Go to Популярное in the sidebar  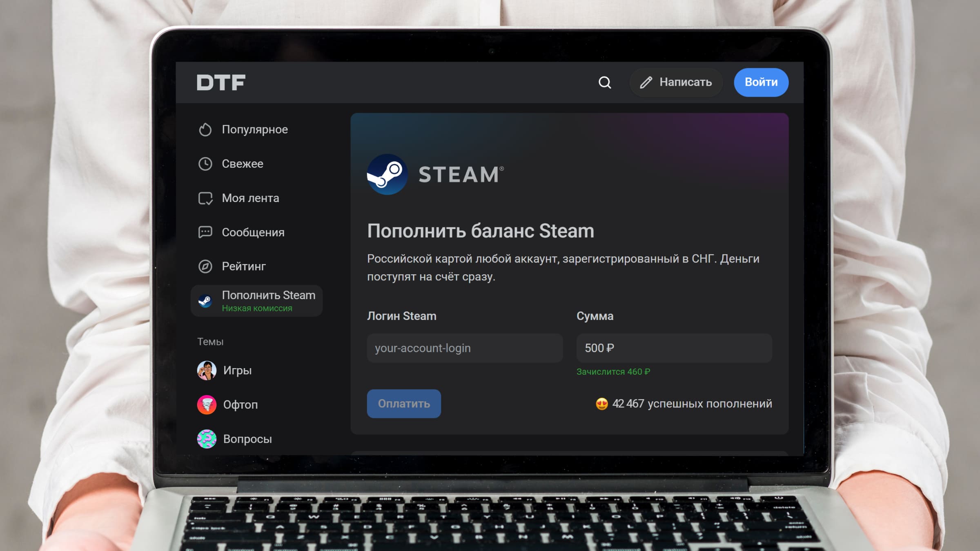(254, 129)
